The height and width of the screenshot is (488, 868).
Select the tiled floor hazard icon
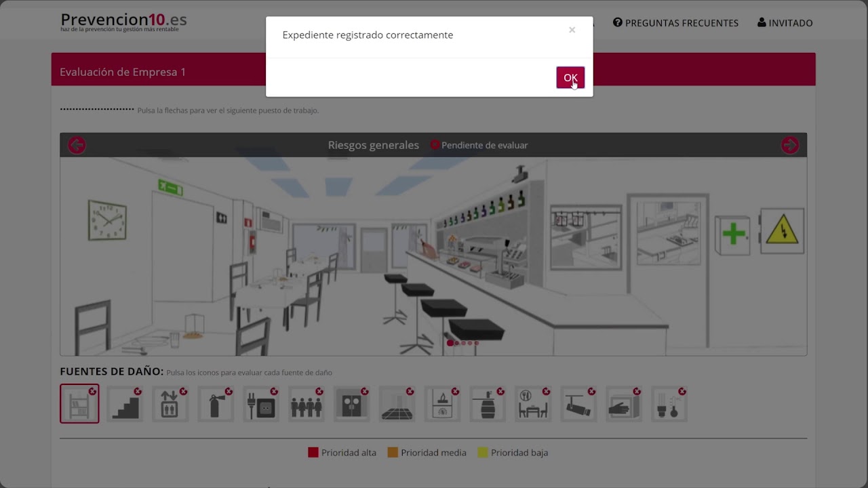[397, 404]
